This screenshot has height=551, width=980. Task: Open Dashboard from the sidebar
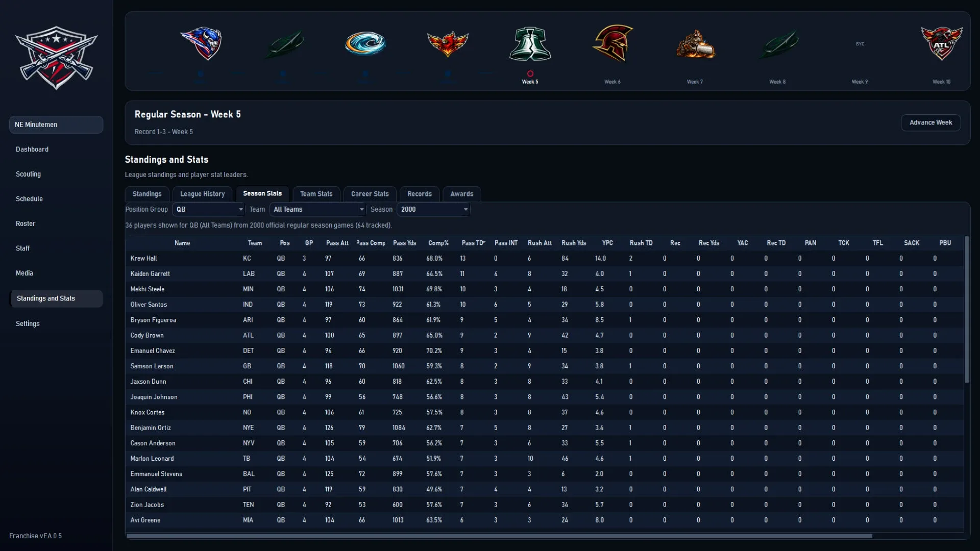[x=32, y=149]
